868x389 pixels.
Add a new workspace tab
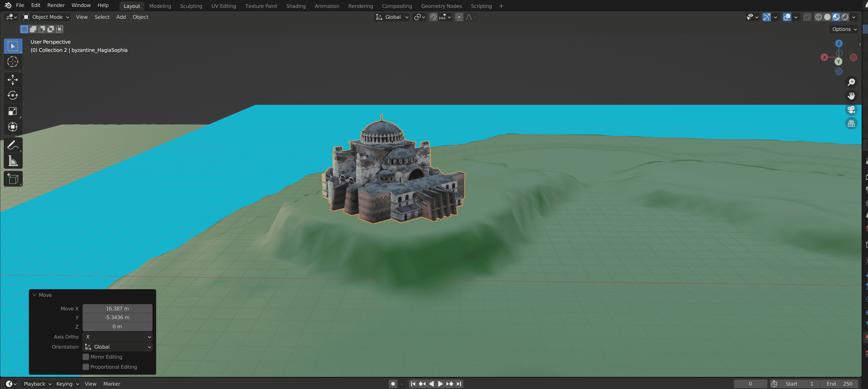(501, 6)
